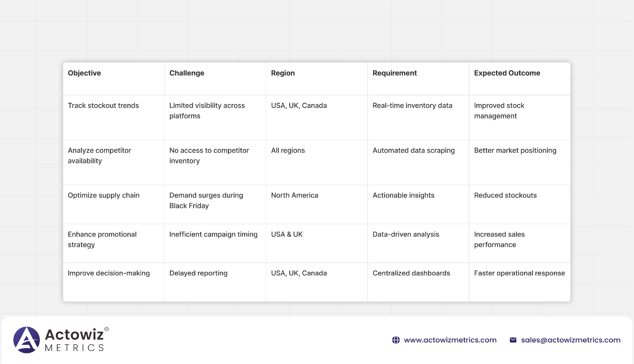The height and width of the screenshot is (364, 634).
Task: Select the Expected Outcome column header
Action: (x=507, y=73)
